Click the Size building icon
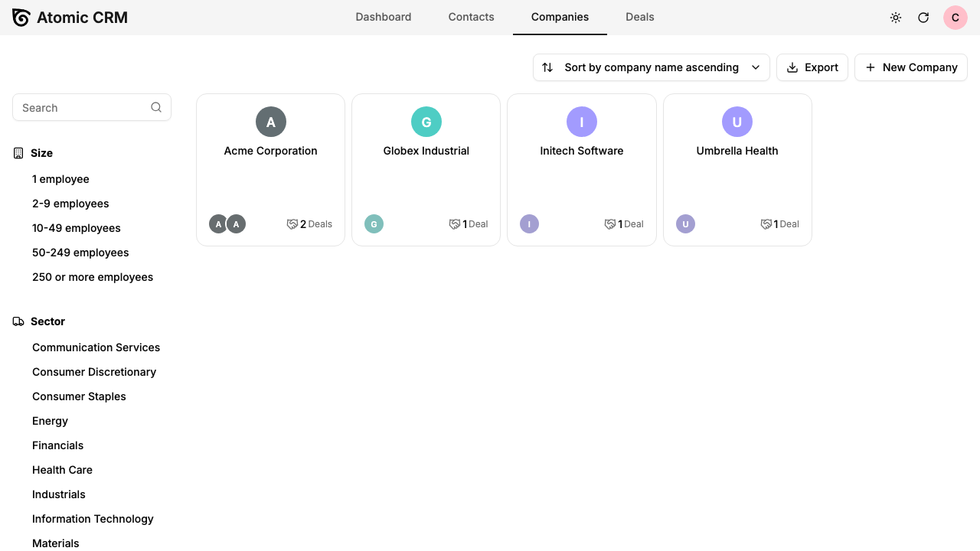This screenshot has height=551, width=980. 18,153
